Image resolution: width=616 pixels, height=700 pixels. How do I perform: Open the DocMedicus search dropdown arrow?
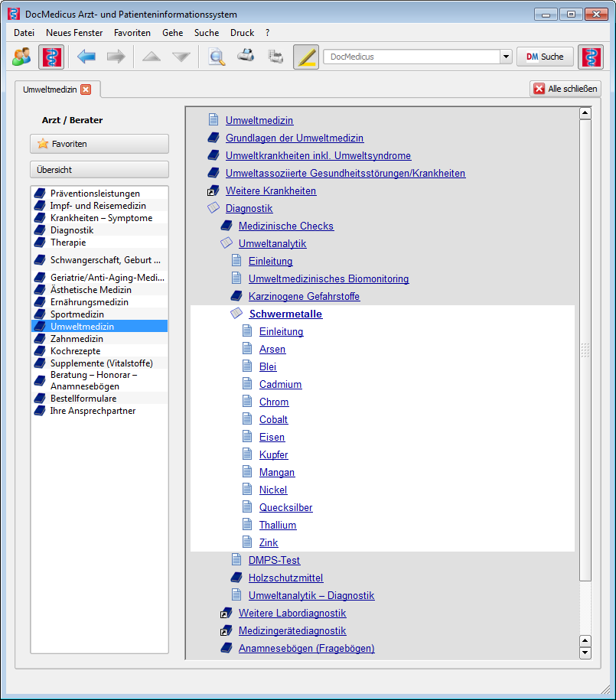tap(506, 57)
